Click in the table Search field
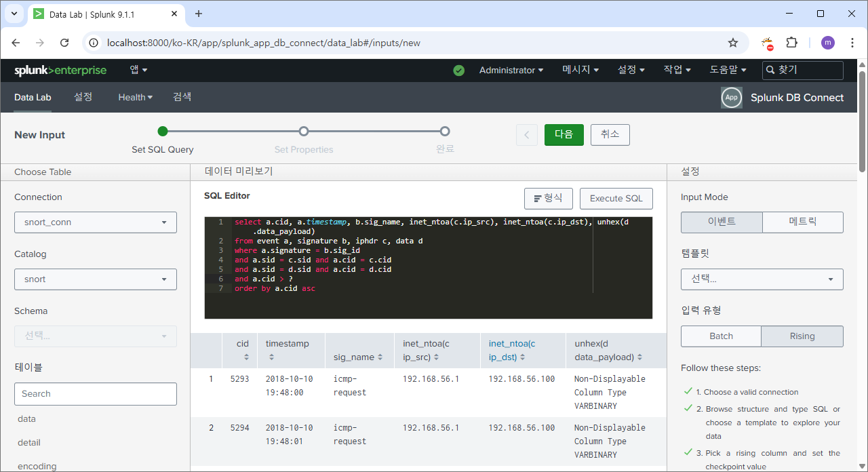Screen dimensions: 868x472 coord(96,393)
